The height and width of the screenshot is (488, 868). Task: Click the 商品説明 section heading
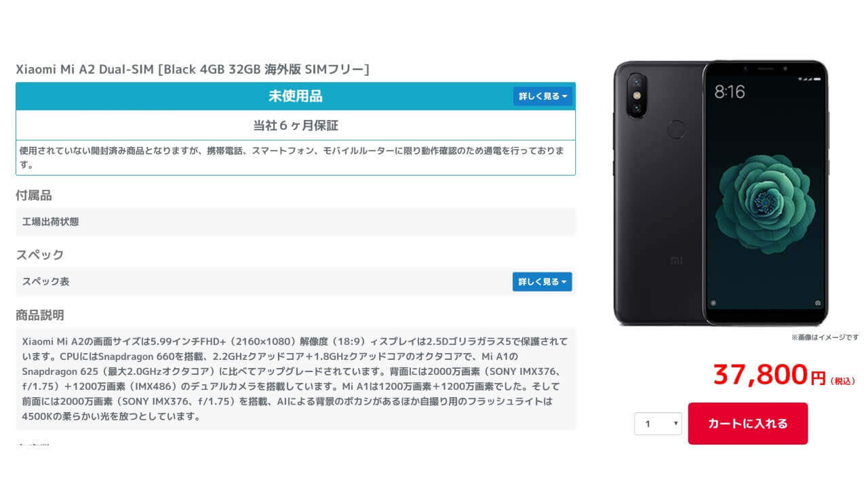click(x=40, y=315)
